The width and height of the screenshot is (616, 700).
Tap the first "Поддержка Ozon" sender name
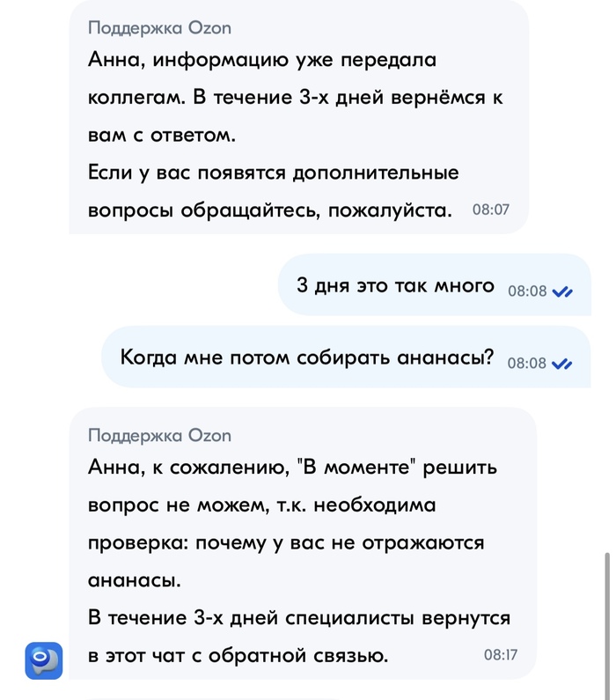[x=159, y=28]
